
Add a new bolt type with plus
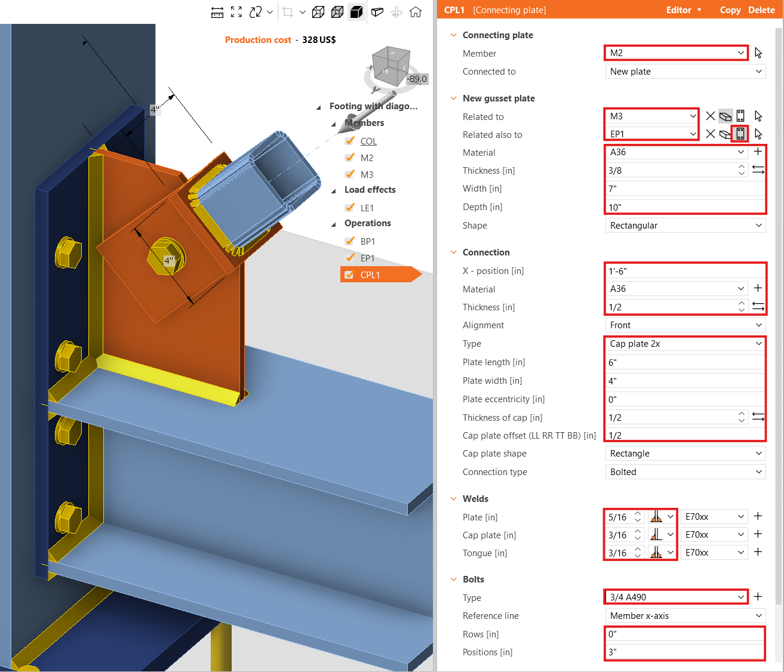click(x=758, y=596)
